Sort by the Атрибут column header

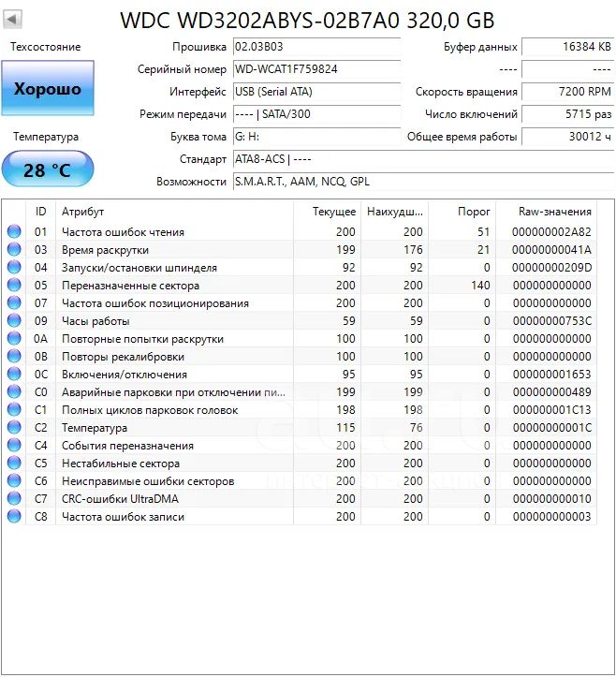pyautogui.click(x=174, y=212)
